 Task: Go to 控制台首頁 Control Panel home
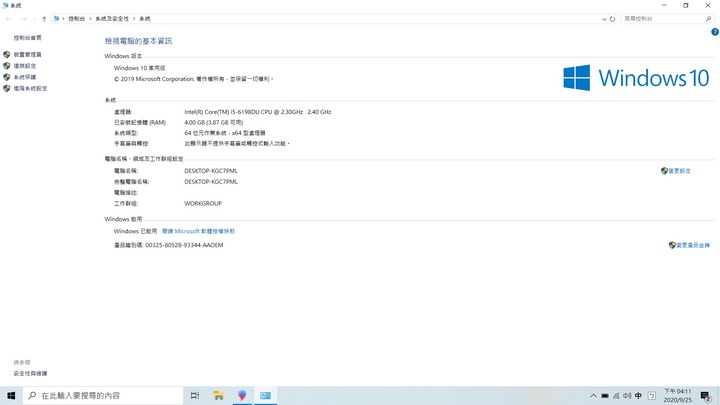coord(28,38)
